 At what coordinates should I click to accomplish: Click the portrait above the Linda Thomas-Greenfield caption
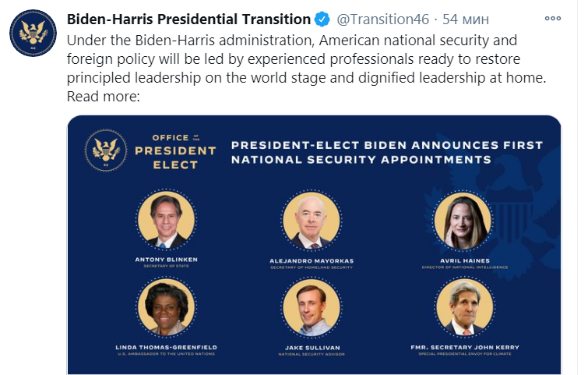pos(165,307)
